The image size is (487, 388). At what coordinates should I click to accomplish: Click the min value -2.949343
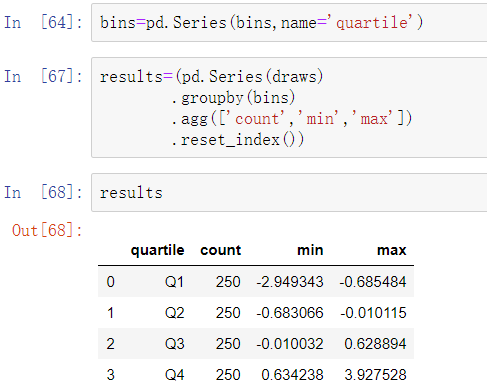(290, 282)
